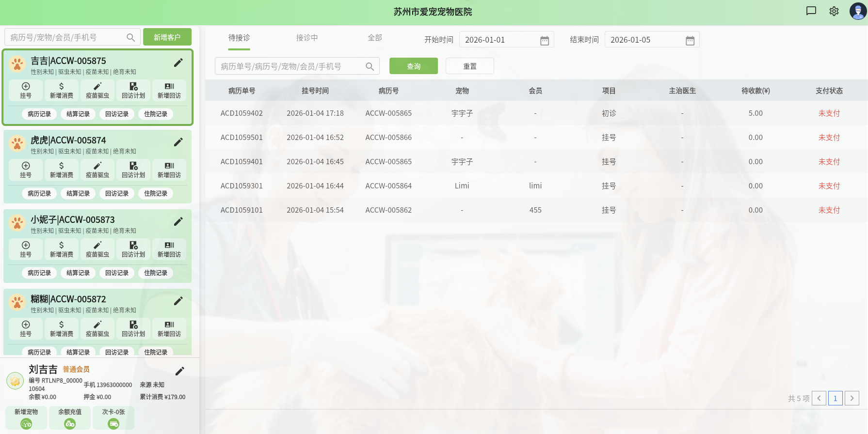868x434 pixels.
Task: Switch to the 待接诊 tab
Action: 239,38
